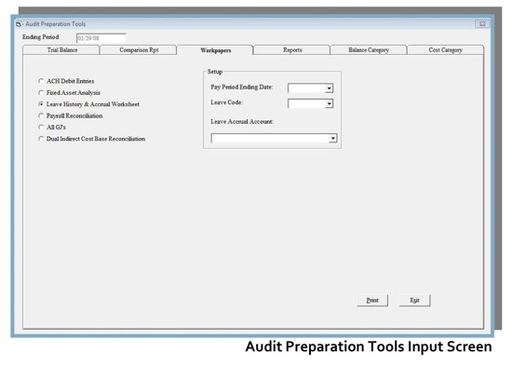Click the Print button
The height and width of the screenshot is (366, 512).
point(372,300)
